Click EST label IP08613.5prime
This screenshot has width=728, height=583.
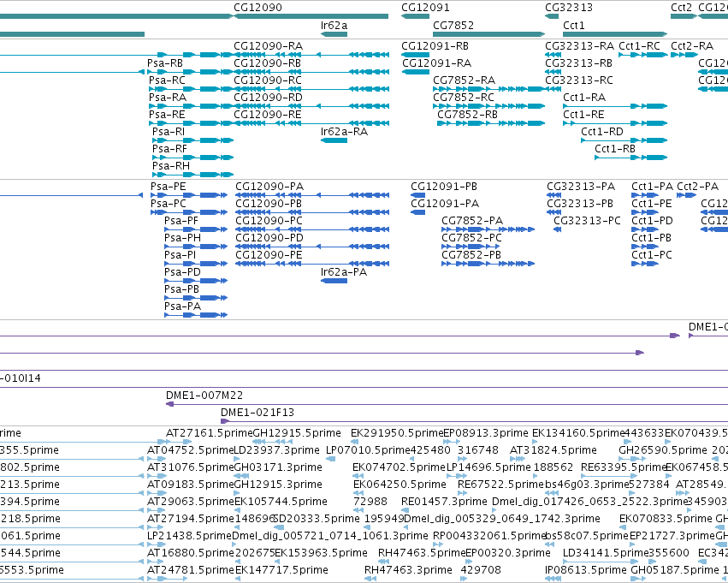(x=586, y=570)
